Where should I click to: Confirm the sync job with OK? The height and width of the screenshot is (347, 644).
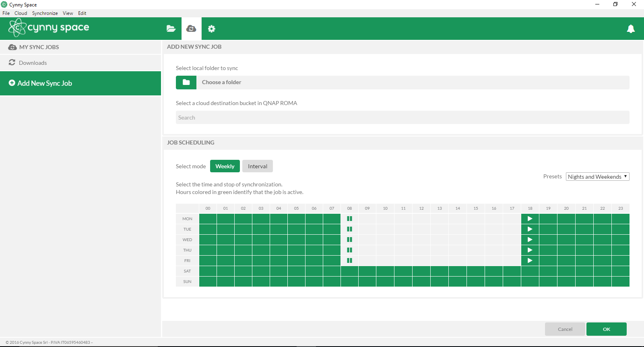607,329
